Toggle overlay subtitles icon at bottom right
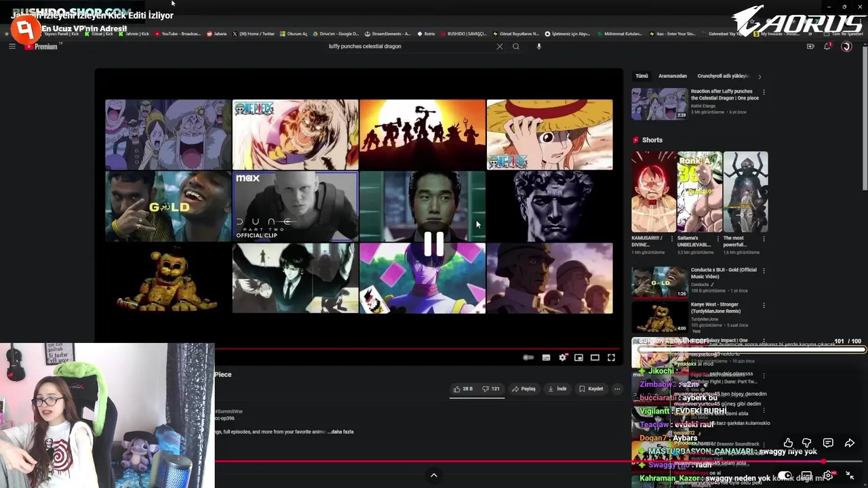 (806, 475)
